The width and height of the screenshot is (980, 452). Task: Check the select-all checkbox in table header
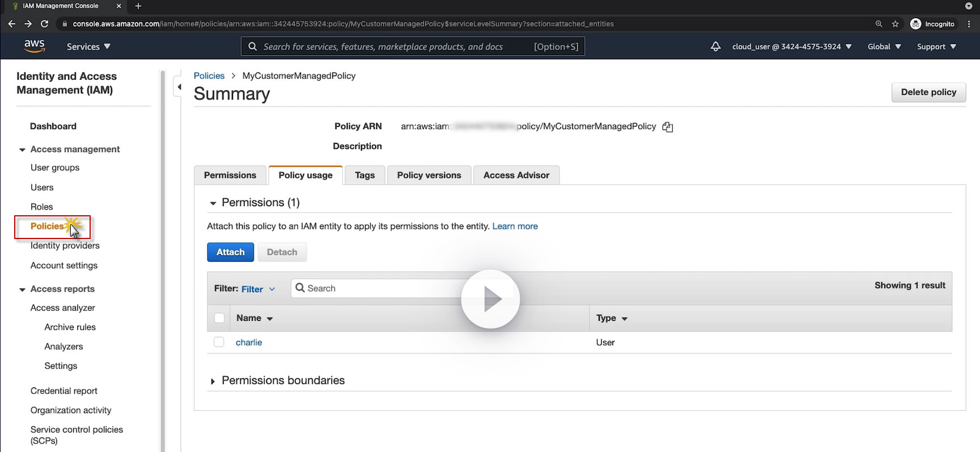[219, 318]
